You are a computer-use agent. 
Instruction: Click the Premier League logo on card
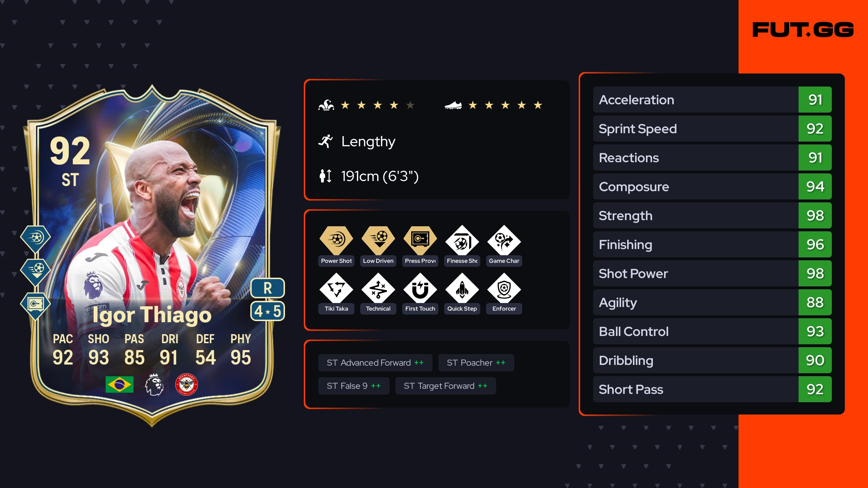coord(154,384)
